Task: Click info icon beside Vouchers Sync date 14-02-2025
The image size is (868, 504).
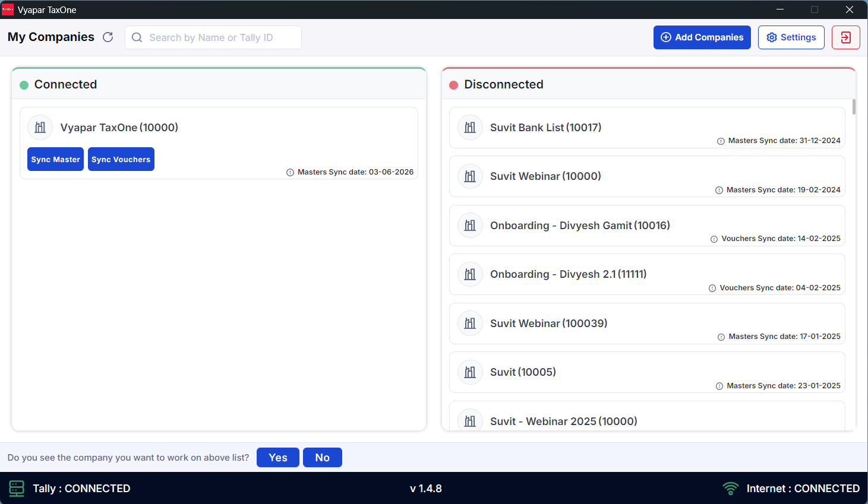Action: tap(714, 239)
